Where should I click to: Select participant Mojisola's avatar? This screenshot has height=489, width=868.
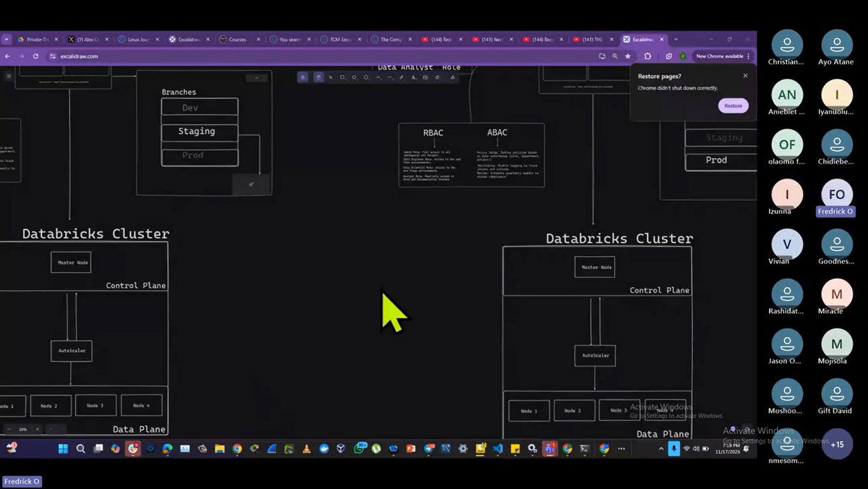[x=837, y=344]
